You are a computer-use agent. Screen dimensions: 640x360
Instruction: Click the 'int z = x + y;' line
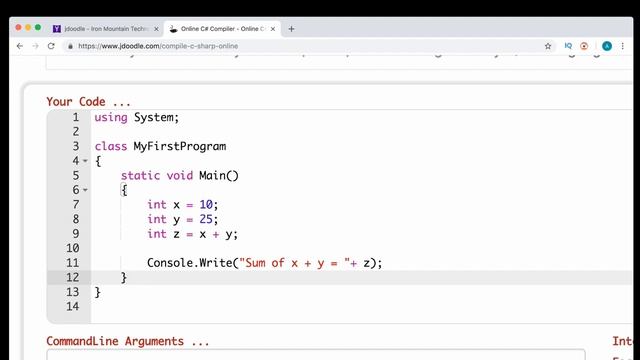192,234
